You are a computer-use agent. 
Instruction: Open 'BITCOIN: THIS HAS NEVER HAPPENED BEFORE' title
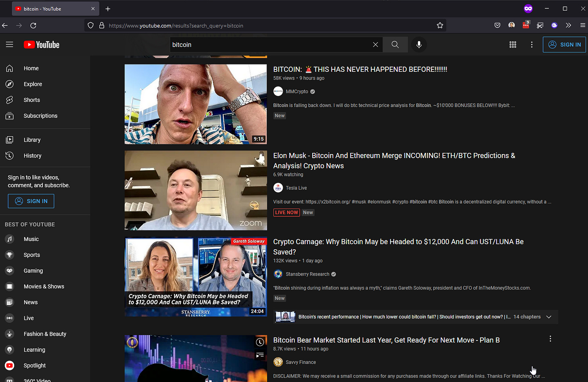pyautogui.click(x=360, y=69)
